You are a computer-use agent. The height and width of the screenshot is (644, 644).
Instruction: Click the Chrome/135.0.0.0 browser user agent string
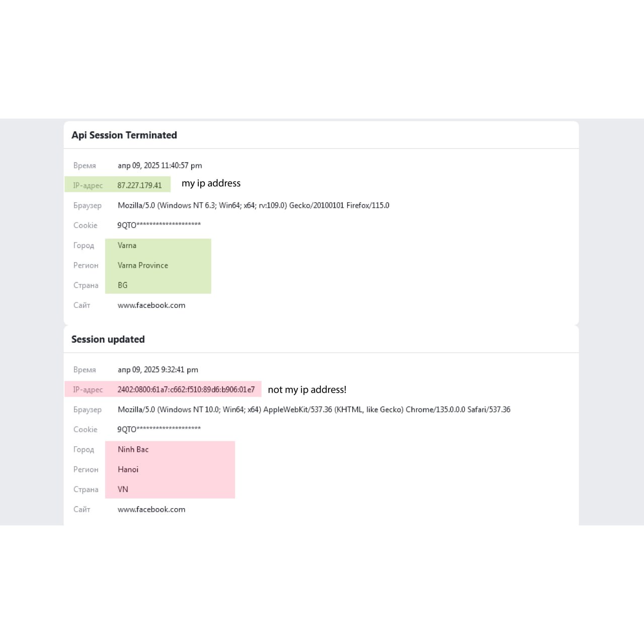pos(314,410)
